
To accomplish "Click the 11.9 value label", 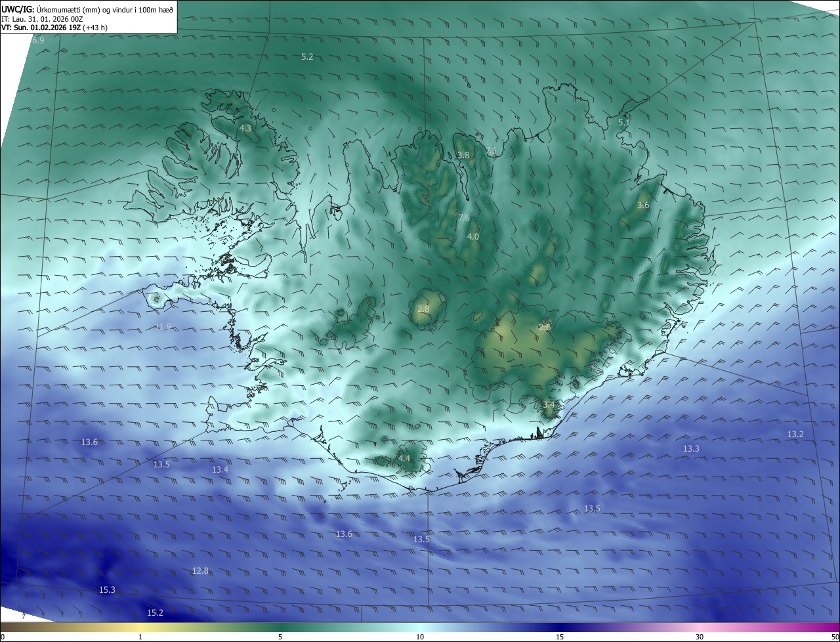I will tap(163, 326).
